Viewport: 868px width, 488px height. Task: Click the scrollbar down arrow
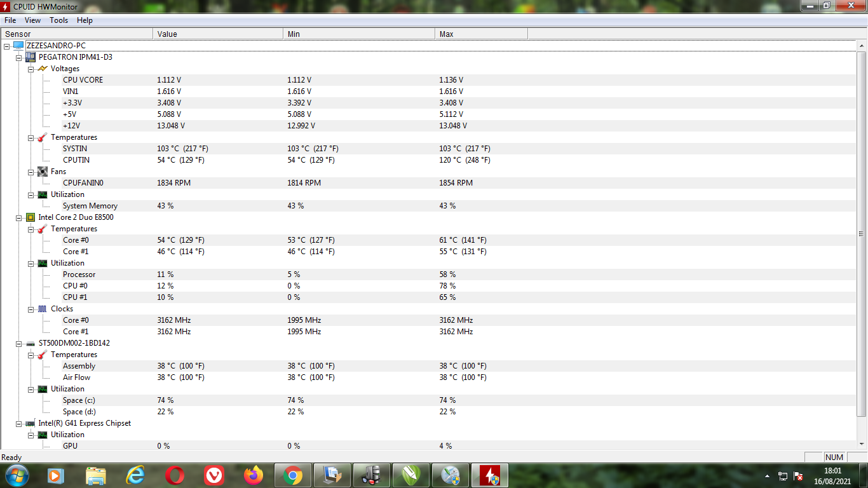(862, 445)
